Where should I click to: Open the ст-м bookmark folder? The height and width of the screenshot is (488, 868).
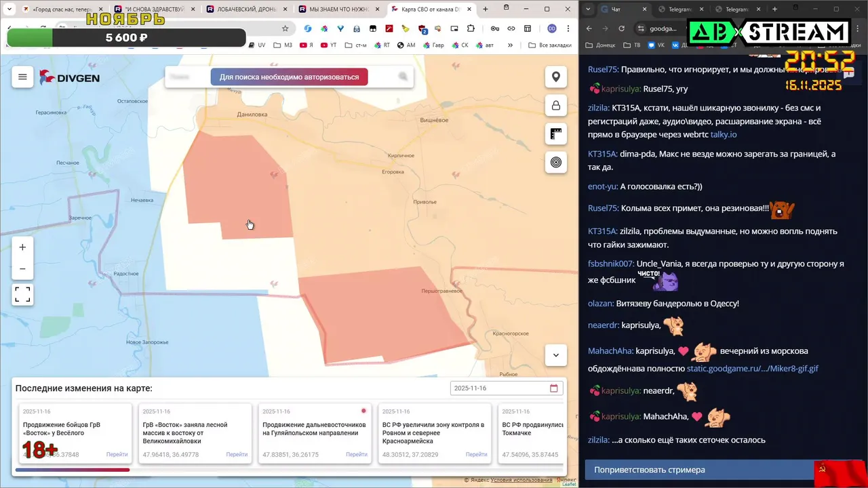356,45
